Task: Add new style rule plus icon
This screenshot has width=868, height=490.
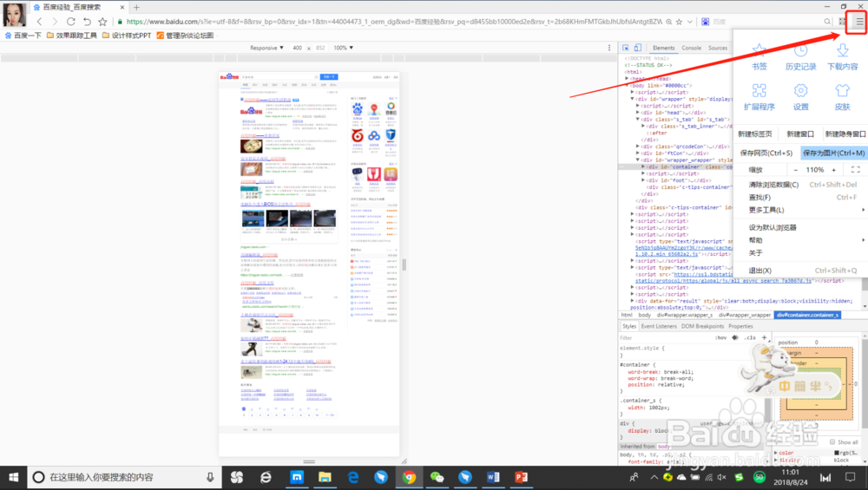Action: coord(765,337)
